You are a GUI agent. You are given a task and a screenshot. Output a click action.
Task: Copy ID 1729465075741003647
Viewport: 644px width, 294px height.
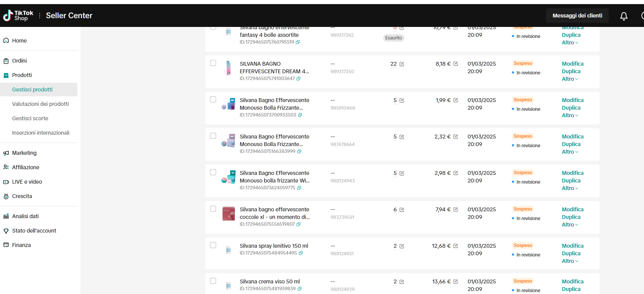(x=298, y=79)
